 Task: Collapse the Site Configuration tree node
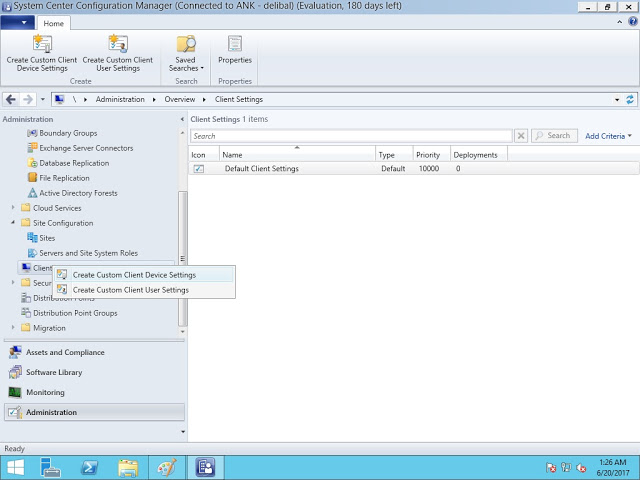pyautogui.click(x=14, y=223)
